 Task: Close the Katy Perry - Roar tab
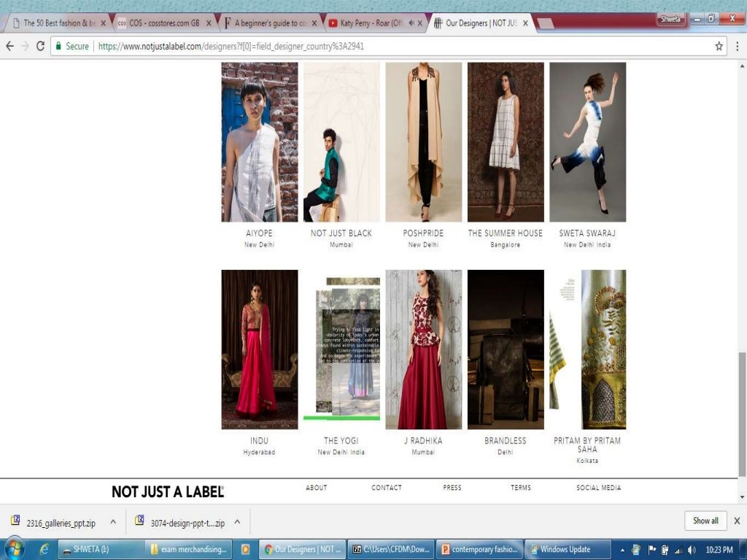tap(419, 23)
